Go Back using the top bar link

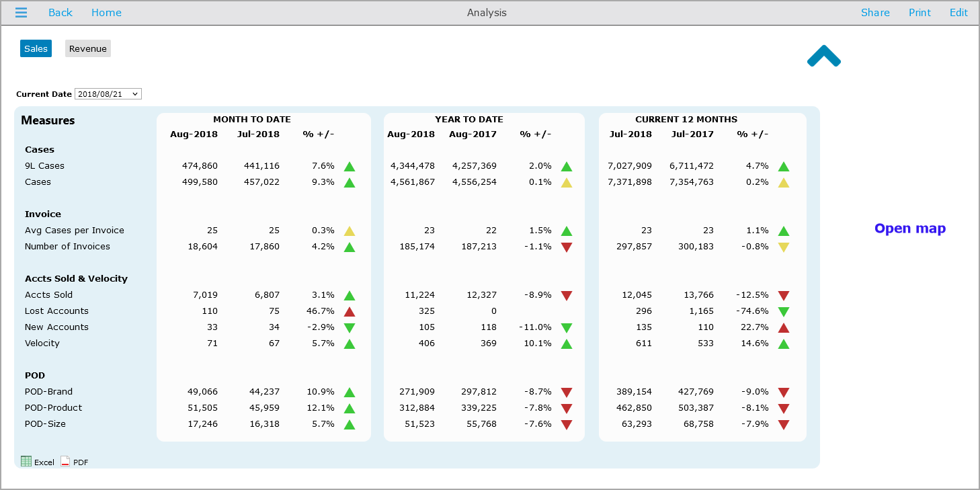point(60,13)
